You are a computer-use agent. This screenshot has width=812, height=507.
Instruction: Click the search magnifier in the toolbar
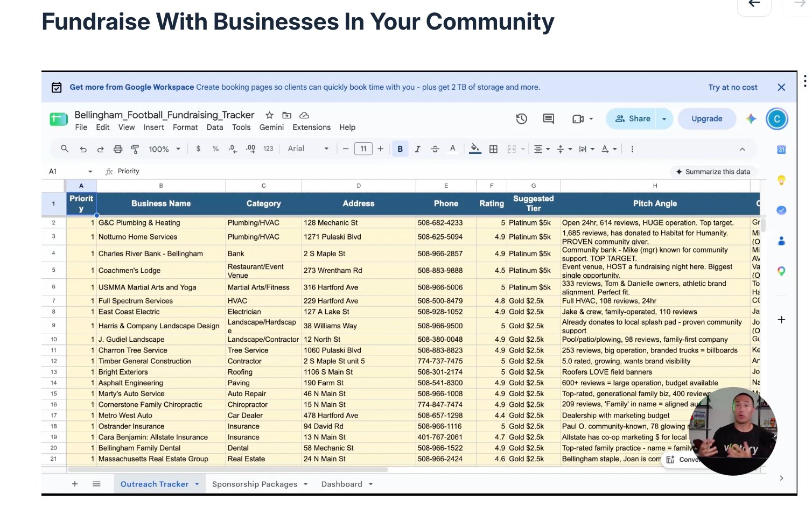point(65,149)
